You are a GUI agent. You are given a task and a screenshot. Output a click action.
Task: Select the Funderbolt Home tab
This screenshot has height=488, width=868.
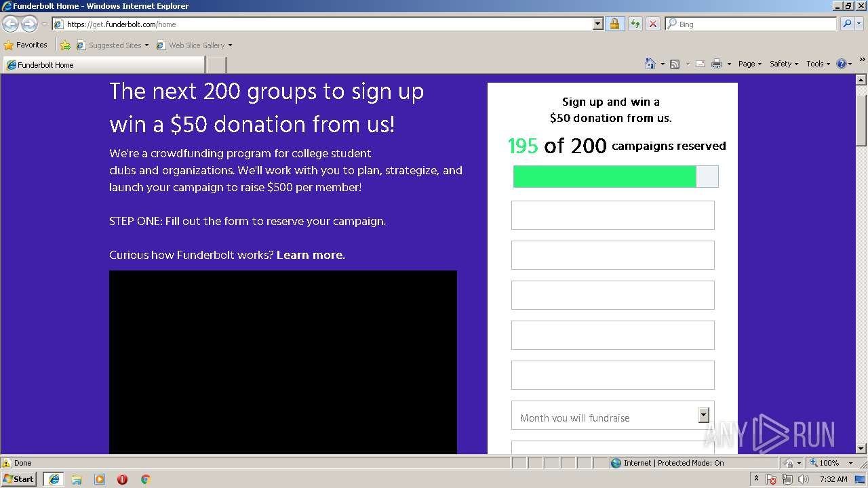point(104,65)
